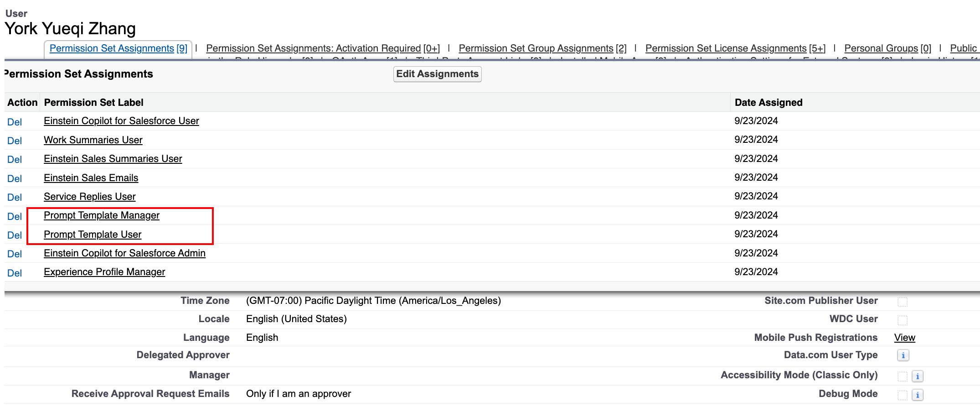Open Einstein Copilot for Salesforce User permission set

[121, 121]
